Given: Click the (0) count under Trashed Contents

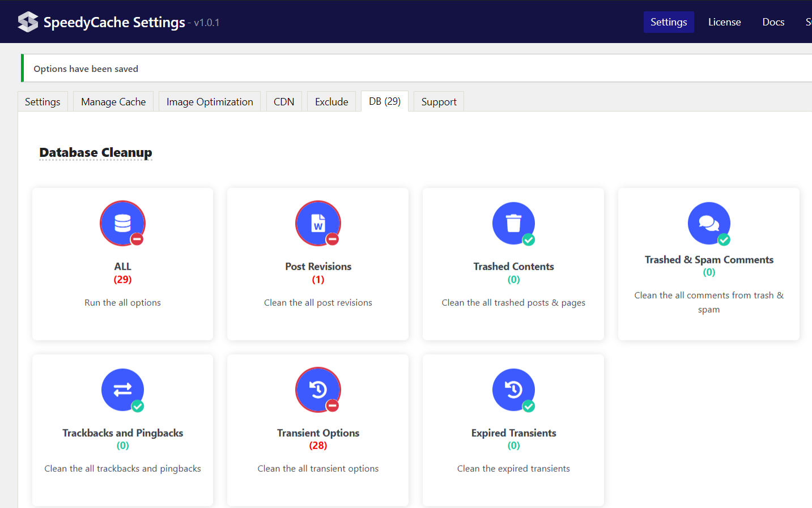Looking at the screenshot, I should click(513, 279).
